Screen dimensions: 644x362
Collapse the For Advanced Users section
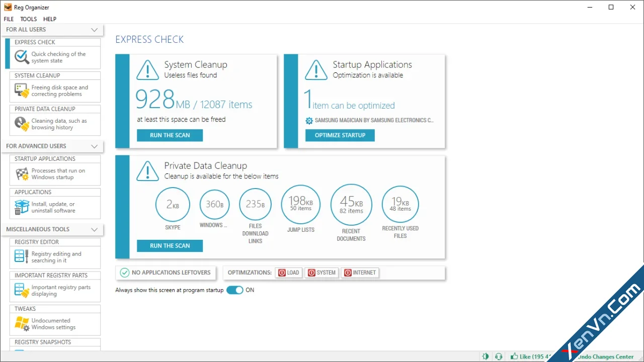click(94, 146)
